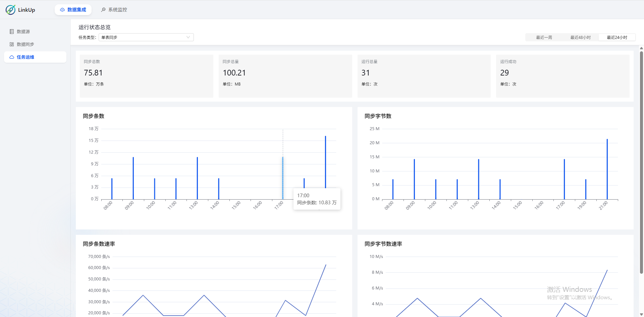The image size is (644, 317).
Task: Open 数据同步 in the sidebar
Action: click(35, 44)
